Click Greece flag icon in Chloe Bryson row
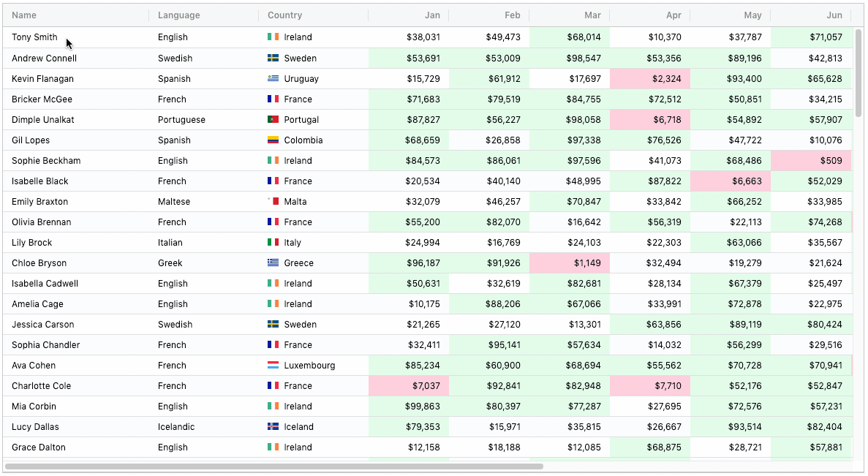The height and width of the screenshot is (476, 868). [x=273, y=263]
